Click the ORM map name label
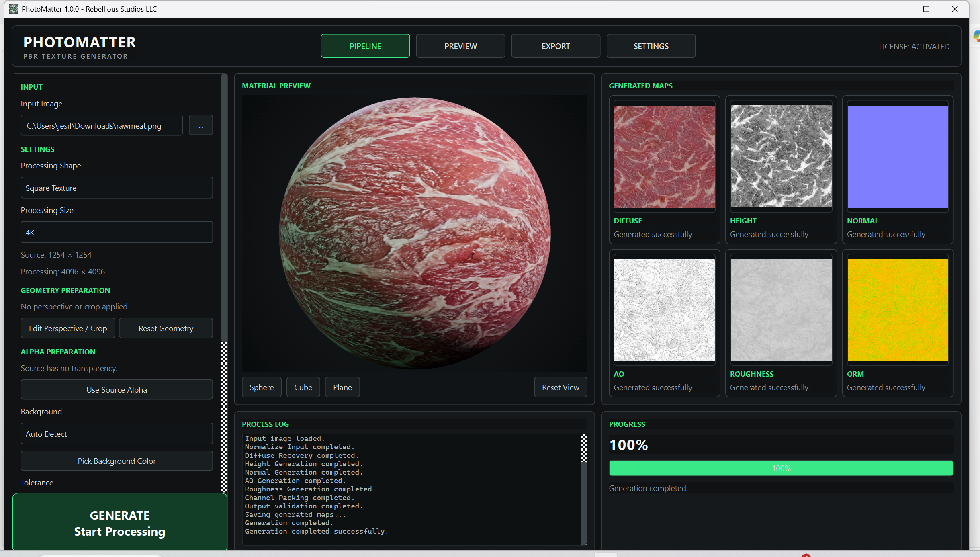Screen dimensions: 980x557 point(855,374)
